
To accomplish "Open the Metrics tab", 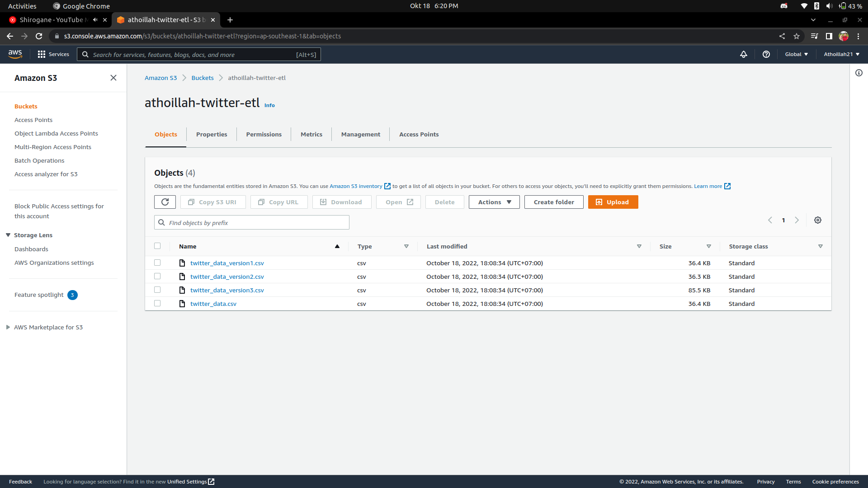I will [311, 134].
